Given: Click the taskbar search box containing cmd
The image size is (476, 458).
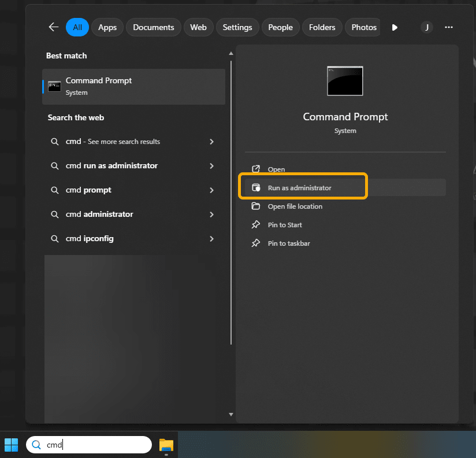Looking at the screenshot, I should (89, 445).
